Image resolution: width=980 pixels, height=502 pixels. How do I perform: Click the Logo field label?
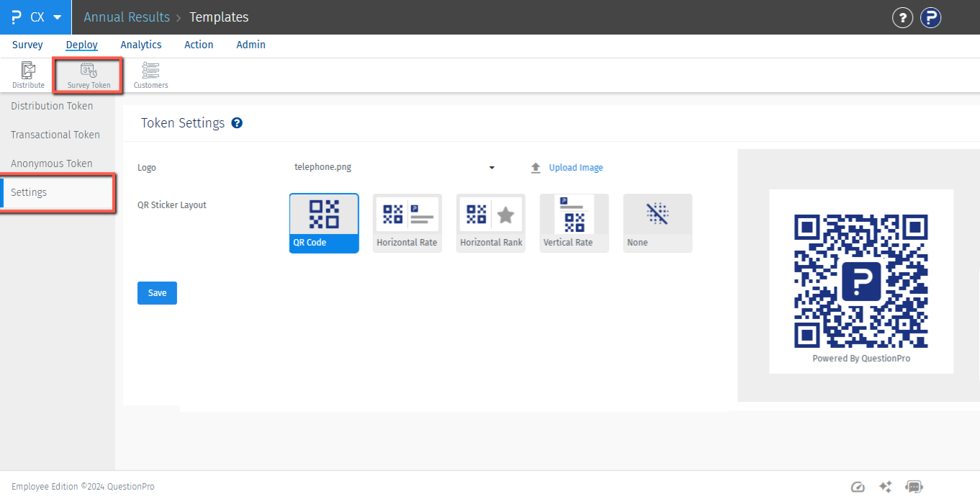point(147,168)
